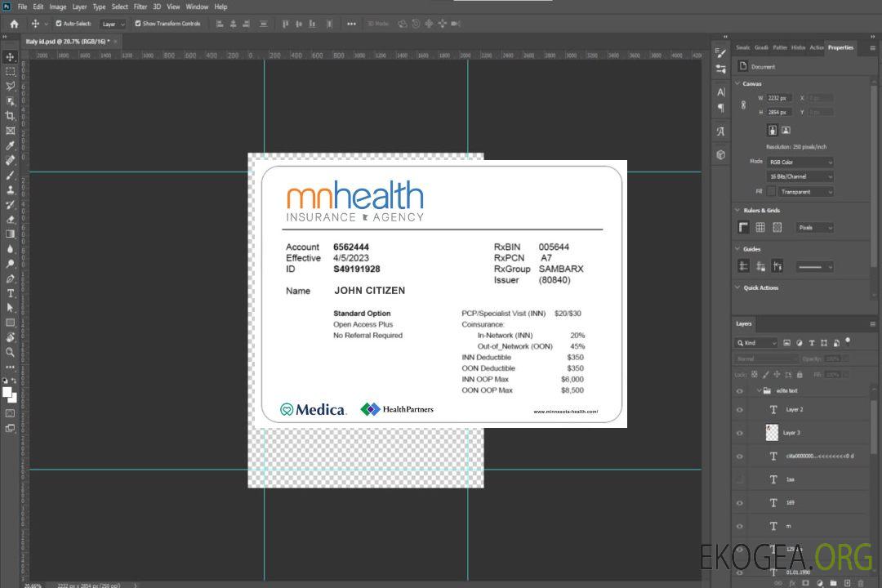Open the File menu

click(x=23, y=7)
